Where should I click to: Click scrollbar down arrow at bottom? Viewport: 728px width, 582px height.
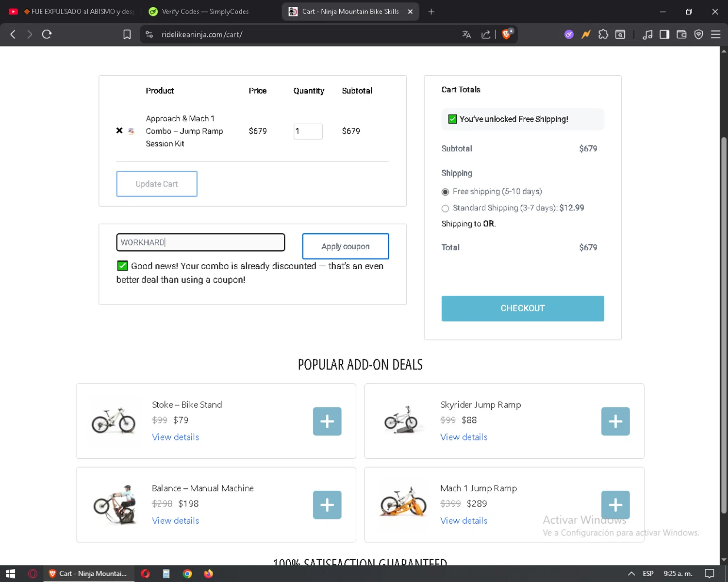pos(724,560)
